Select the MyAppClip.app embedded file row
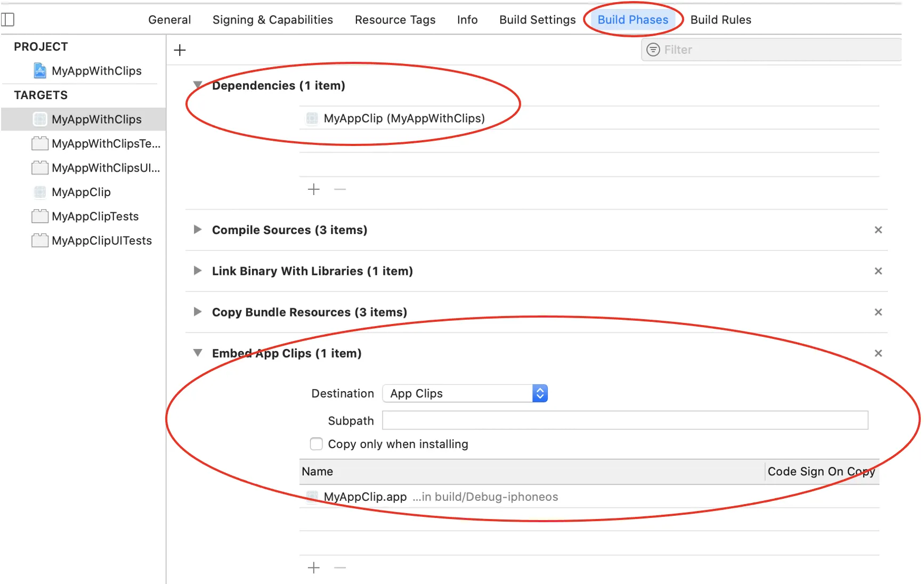 [x=589, y=497]
